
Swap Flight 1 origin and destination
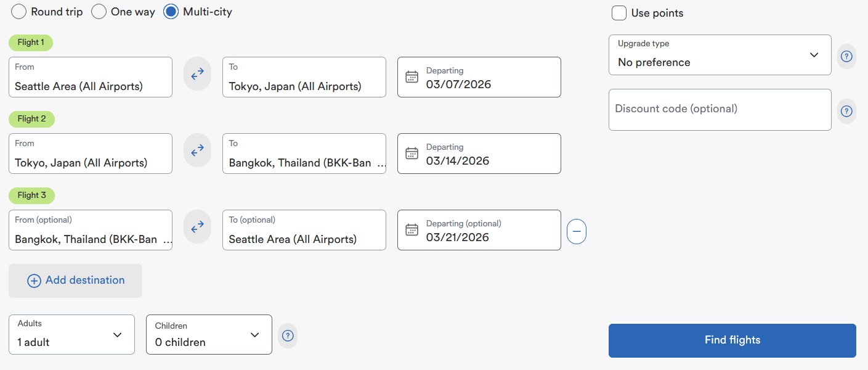pos(197,74)
